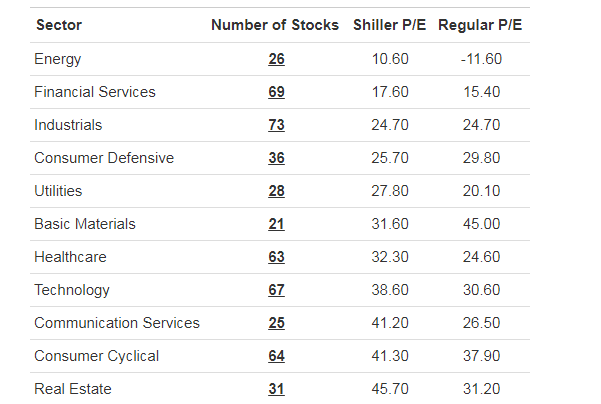Image resolution: width=601 pixels, height=404 pixels.
Task: Click Energy's Regular P/E value -11.60
Action: [481, 59]
